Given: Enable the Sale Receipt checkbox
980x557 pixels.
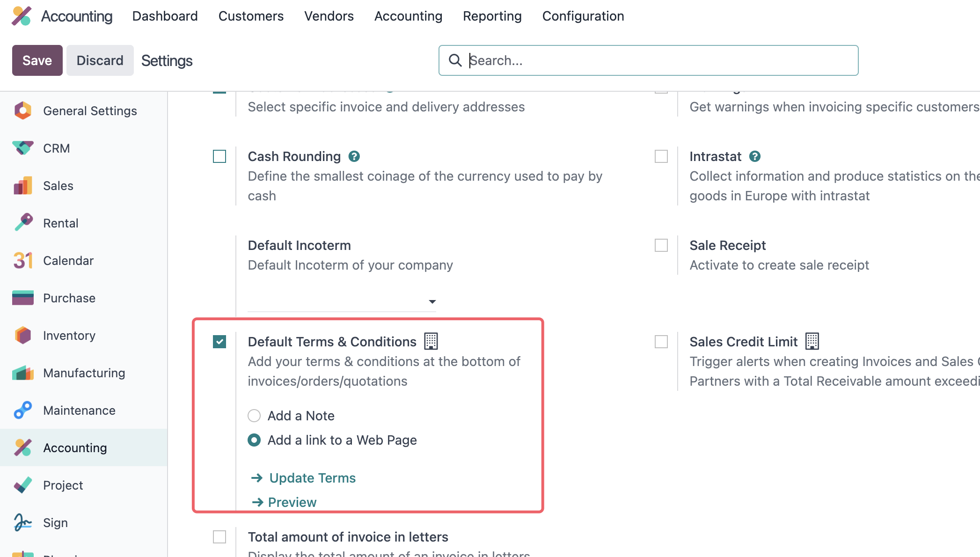Looking at the screenshot, I should pyautogui.click(x=661, y=245).
